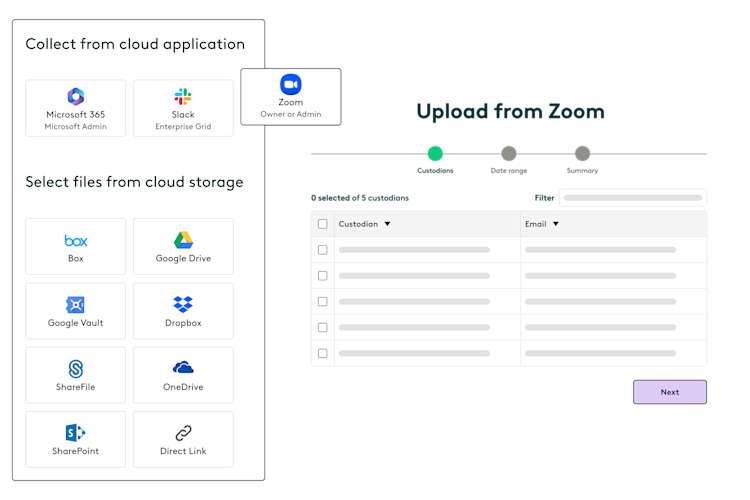Click the Zoom camera icon

290,84
